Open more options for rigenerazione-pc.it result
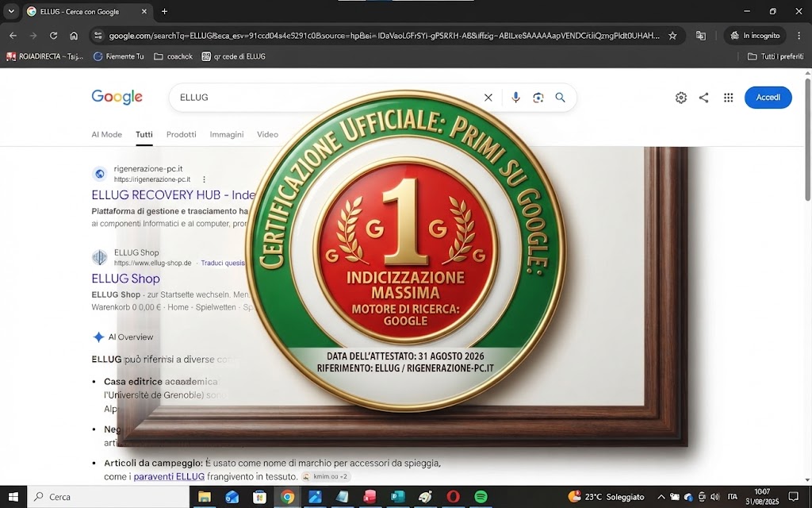The width and height of the screenshot is (812, 508). click(204, 179)
